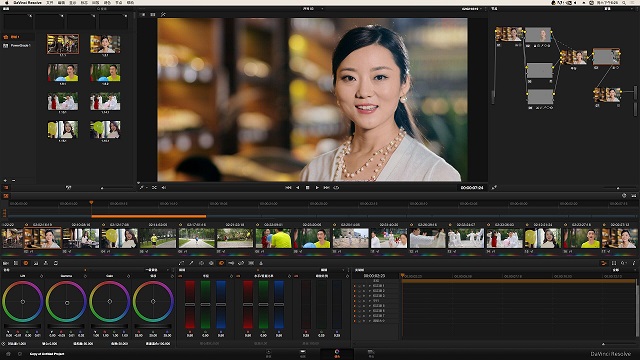Select the highlighted Color Wheels palette icon
The image size is (640, 360).
pyautogui.click(x=26, y=263)
